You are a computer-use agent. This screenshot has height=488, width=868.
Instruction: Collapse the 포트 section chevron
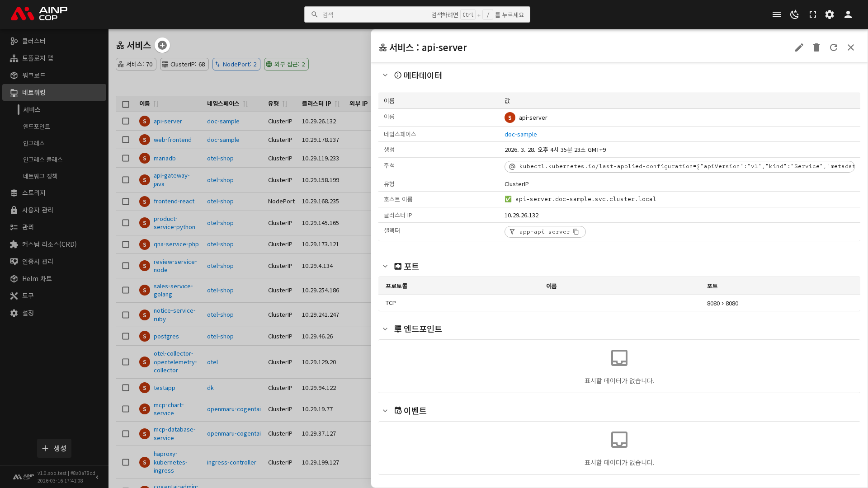coord(385,267)
